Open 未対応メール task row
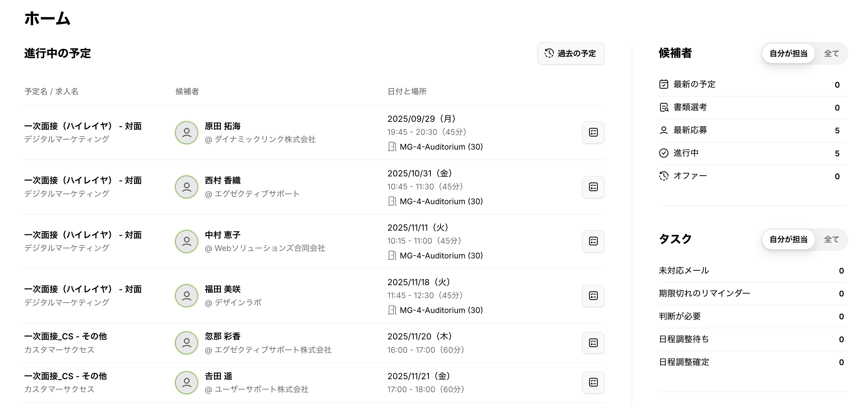 (753, 270)
